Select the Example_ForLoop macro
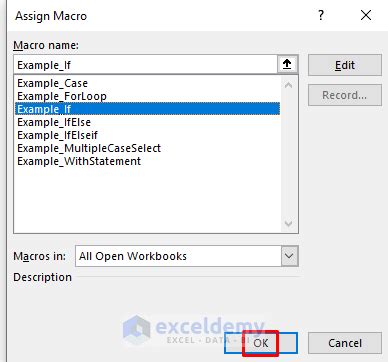Viewport: 388px width, 362px height. 147,96
